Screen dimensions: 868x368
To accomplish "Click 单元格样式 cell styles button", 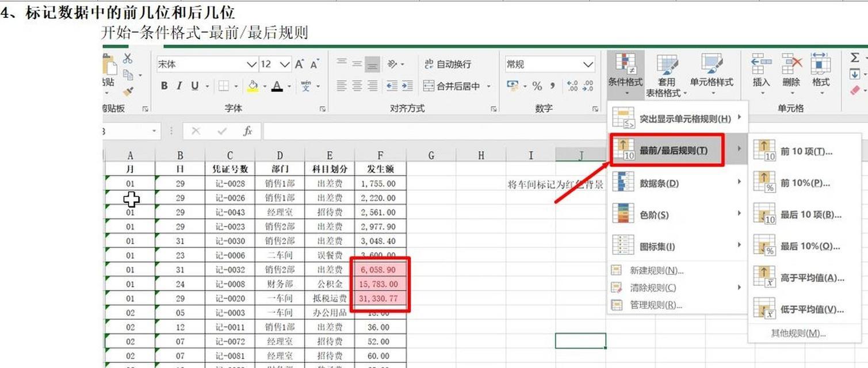I will coord(712,75).
